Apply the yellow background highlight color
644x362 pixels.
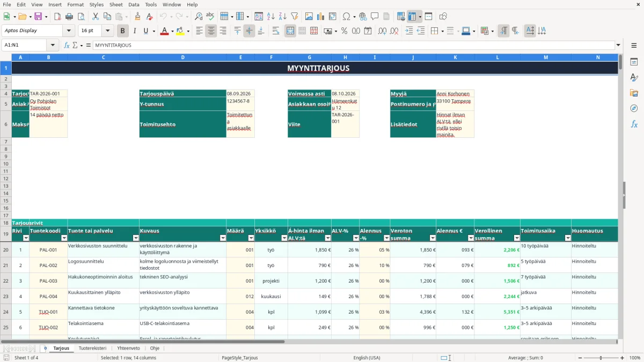coord(180,31)
